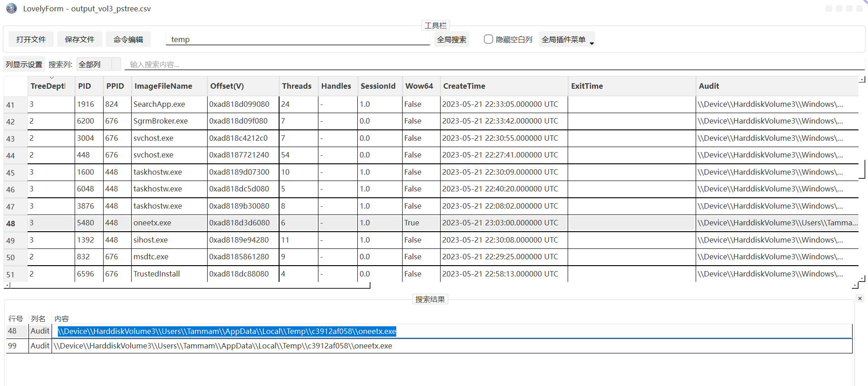Click the 保存文件 button
The image size is (868, 386).
[80, 39]
